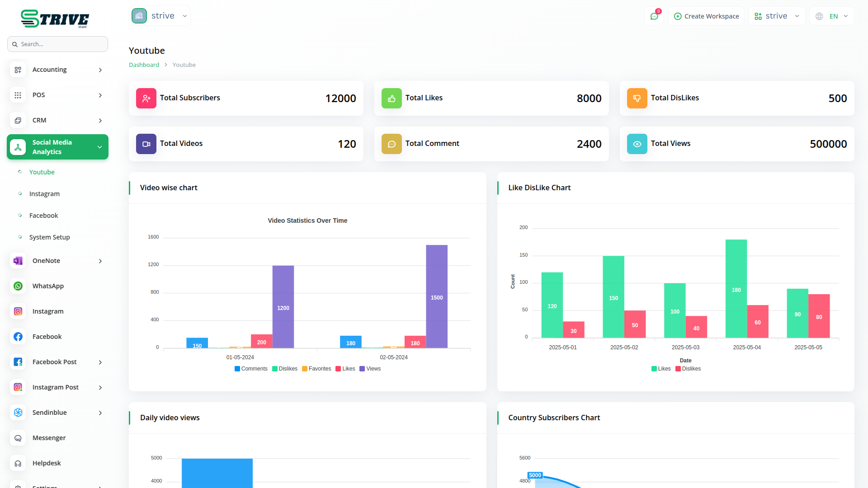The image size is (868, 488).
Task: Select Instagram under Social Media Analytics
Action: pos(44,194)
